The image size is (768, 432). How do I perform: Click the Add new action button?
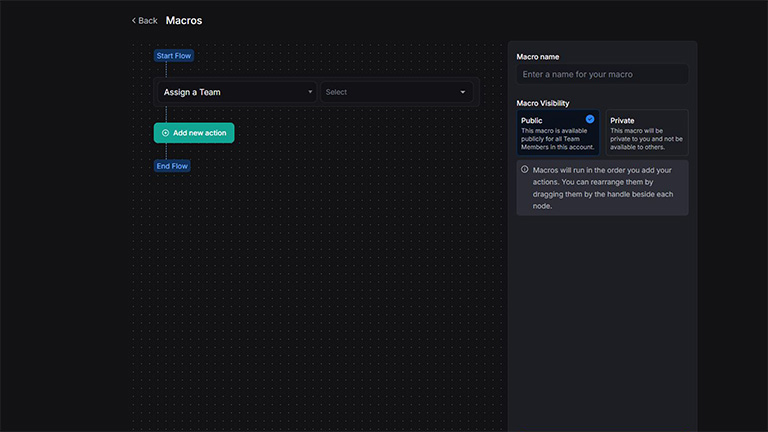(194, 133)
